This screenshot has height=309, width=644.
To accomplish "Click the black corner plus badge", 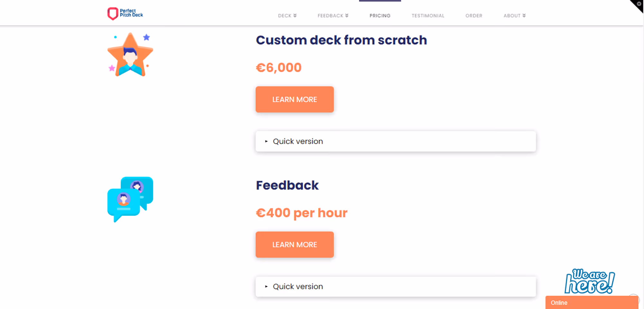I will coord(638,5).
